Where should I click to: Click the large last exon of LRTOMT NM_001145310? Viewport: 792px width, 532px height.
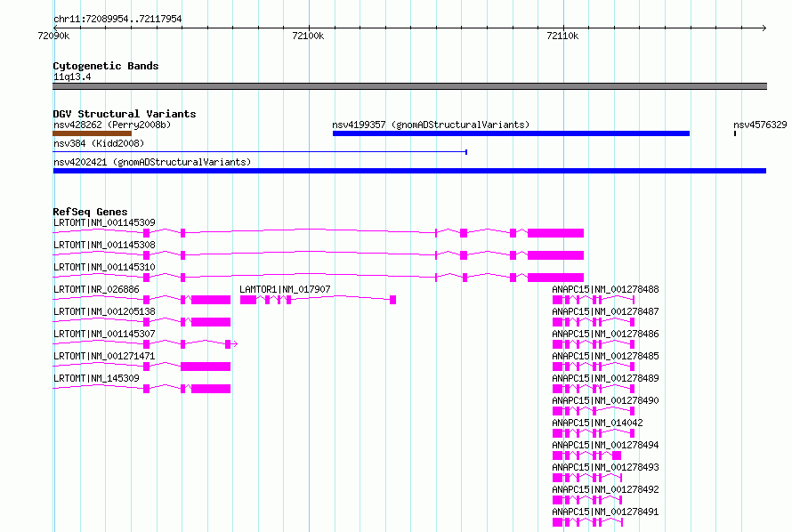coord(555,278)
